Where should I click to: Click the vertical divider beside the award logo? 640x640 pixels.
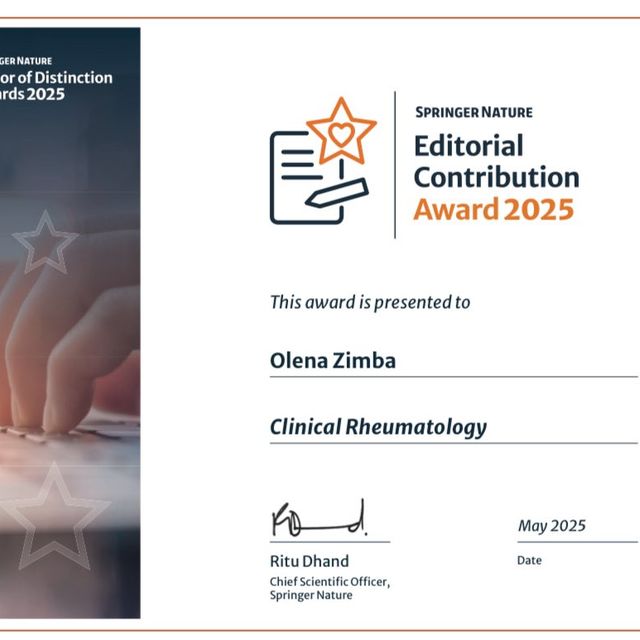[394, 165]
